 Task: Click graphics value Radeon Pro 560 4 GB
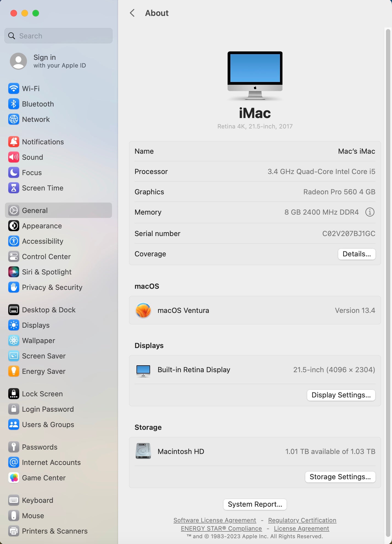click(x=339, y=192)
